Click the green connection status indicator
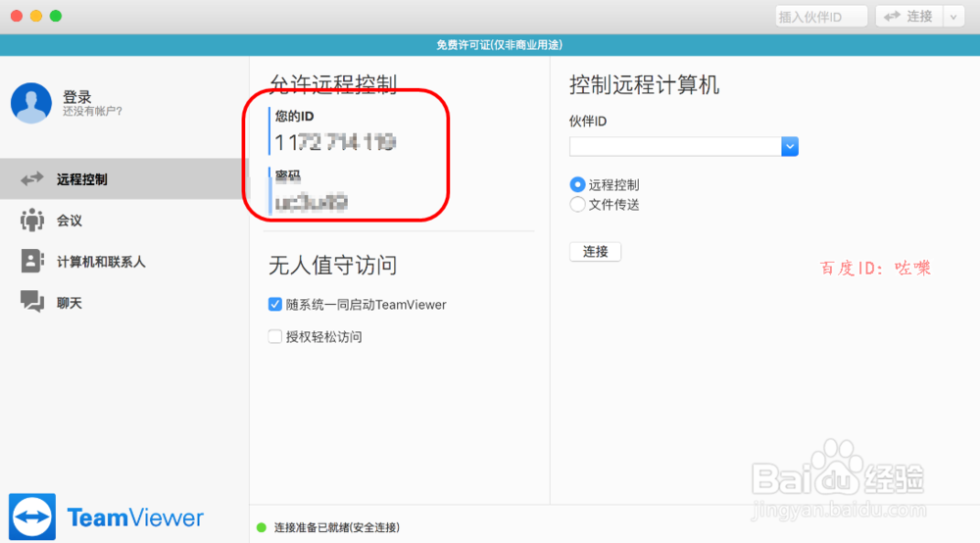Viewport: 980px width, 543px height. coord(262,527)
